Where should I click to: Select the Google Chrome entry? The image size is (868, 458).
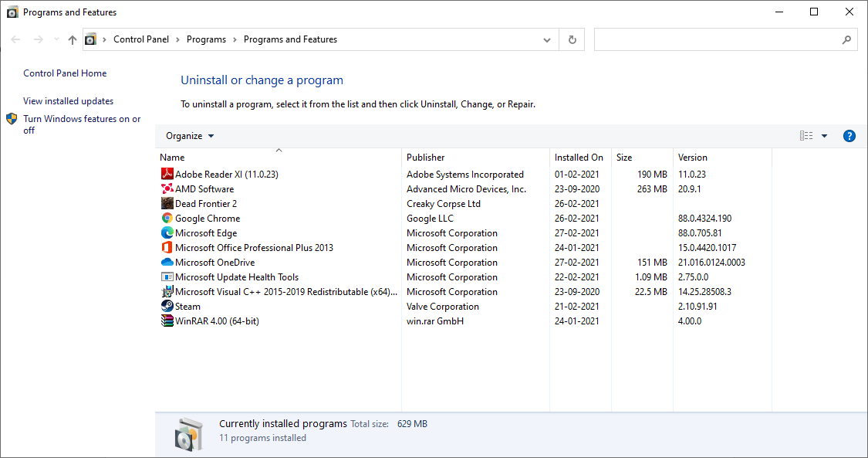point(208,219)
